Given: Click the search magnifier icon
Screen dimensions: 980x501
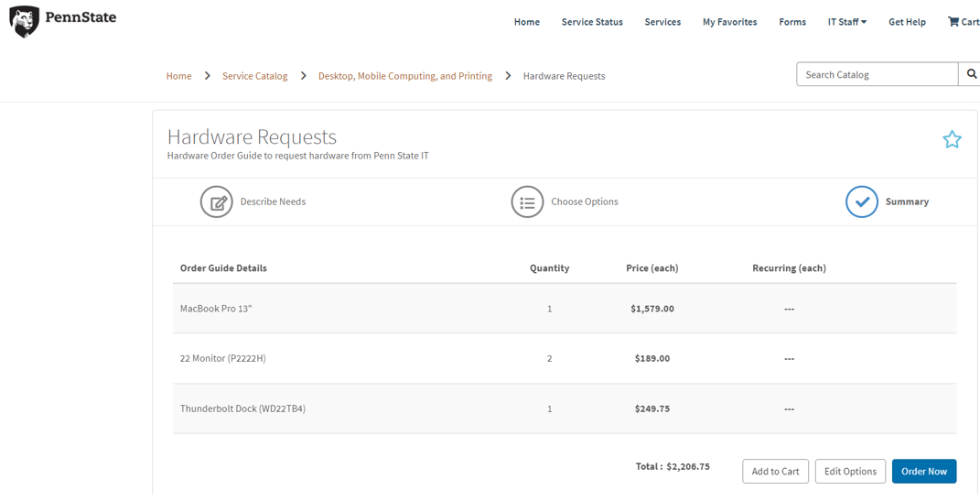Looking at the screenshot, I should coord(971,74).
